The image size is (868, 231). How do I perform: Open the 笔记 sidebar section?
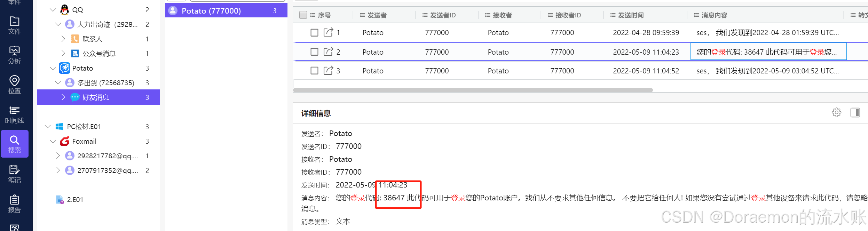pos(14,174)
